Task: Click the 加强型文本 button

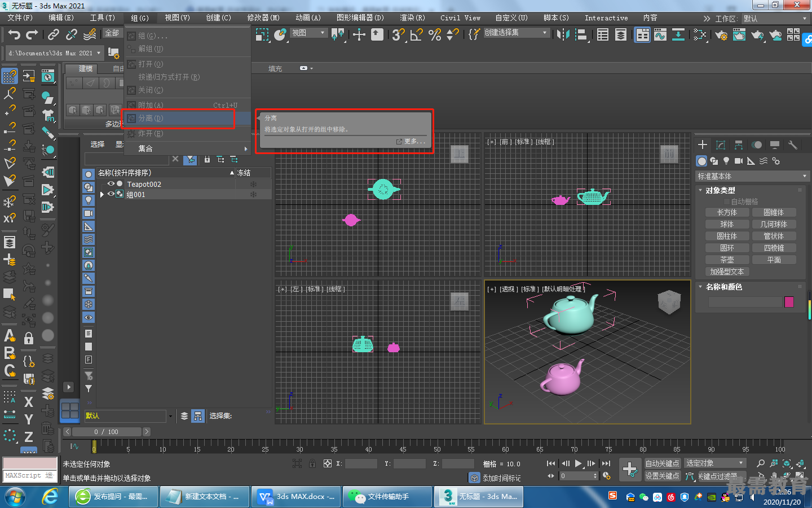Action: click(x=727, y=271)
